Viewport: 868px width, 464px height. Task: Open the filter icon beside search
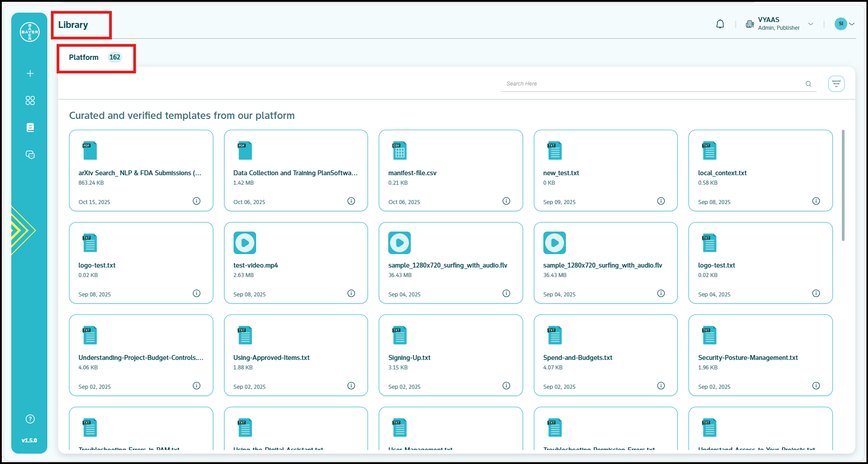tap(836, 84)
